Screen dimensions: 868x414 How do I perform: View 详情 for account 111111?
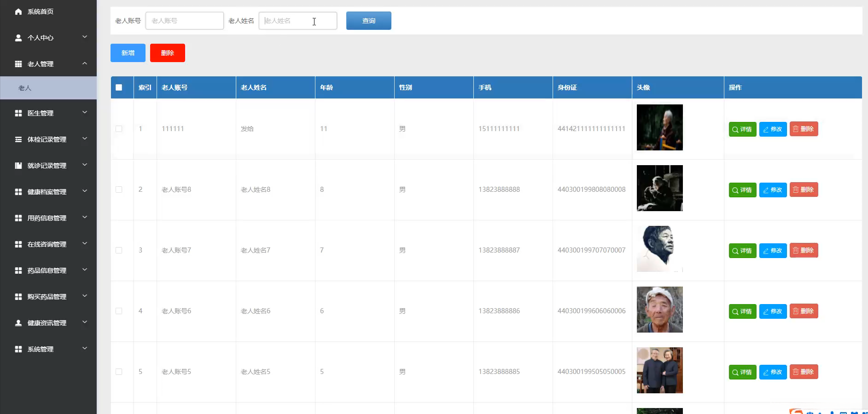pyautogui.click(x=743, y=129)
